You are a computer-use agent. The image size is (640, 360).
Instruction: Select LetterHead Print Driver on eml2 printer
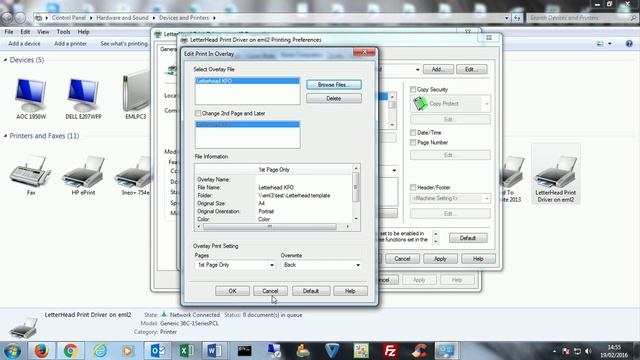coord(556,175)
